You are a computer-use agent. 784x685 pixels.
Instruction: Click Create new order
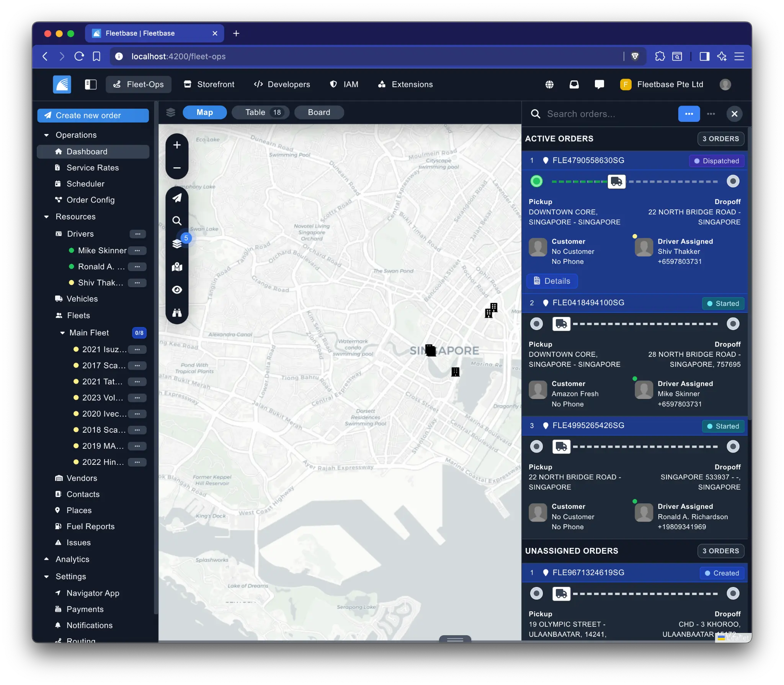click(x=93, y=115)
